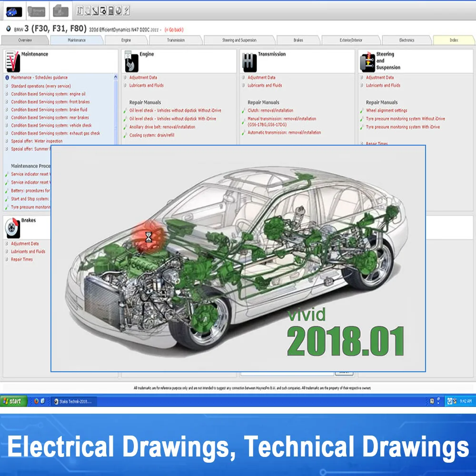Click the pencil tool icon in the small toolbar
Viewport: 476px width, 476px height.
click(95, 11)
